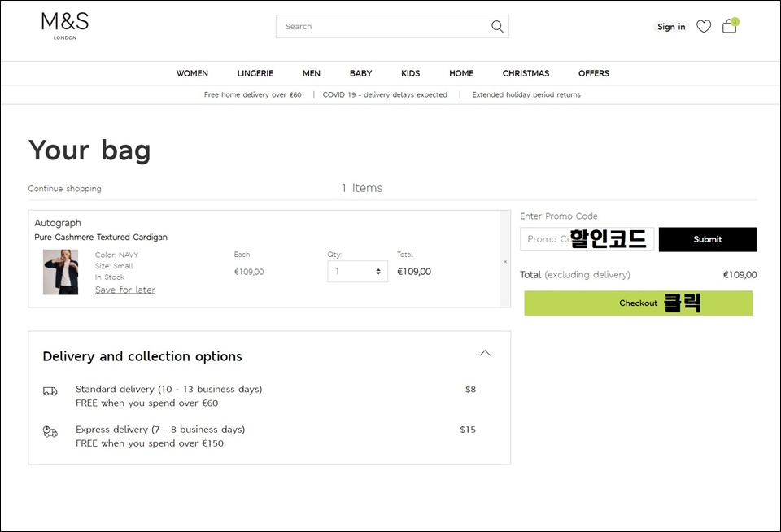Remove the cardigan with the small x
Screen dimensions: 781x532
(x=505, y=261)
